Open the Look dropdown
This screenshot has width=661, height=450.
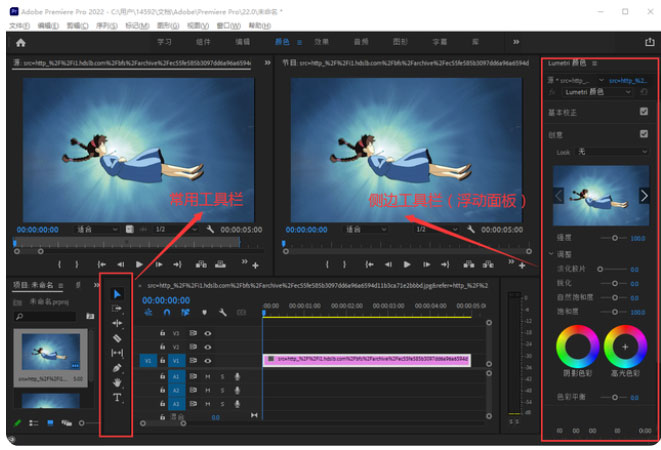coord(612,151)
